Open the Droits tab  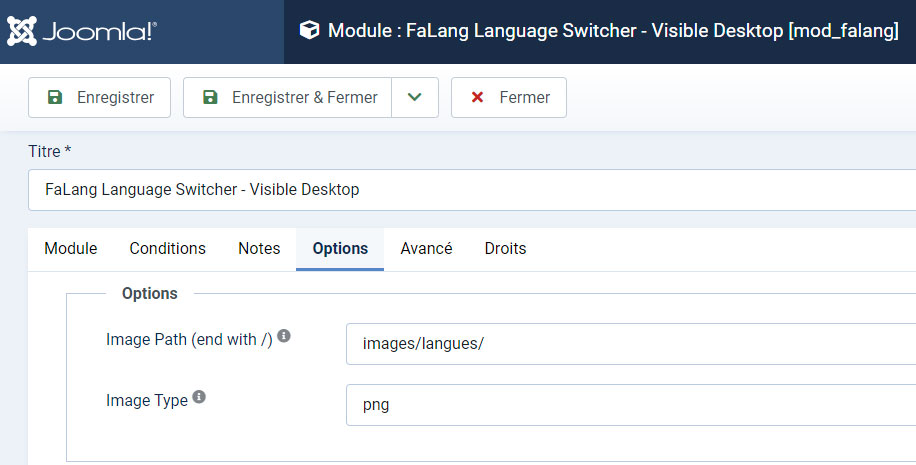tap(505, 249)
